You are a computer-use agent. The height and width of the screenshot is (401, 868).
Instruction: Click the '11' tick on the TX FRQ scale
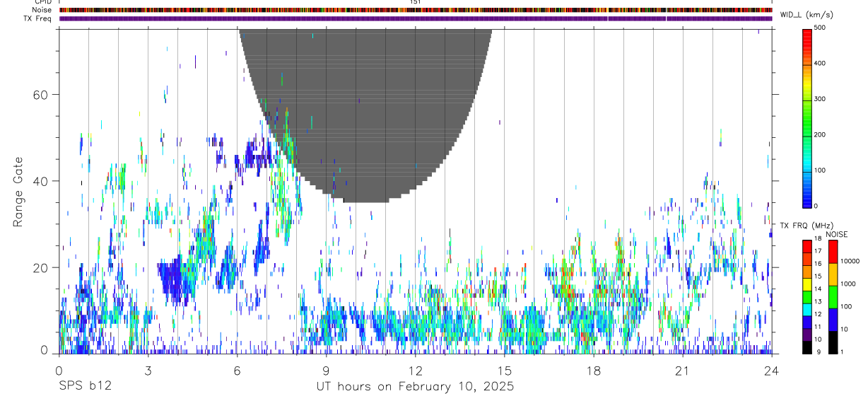coord(818,327)
